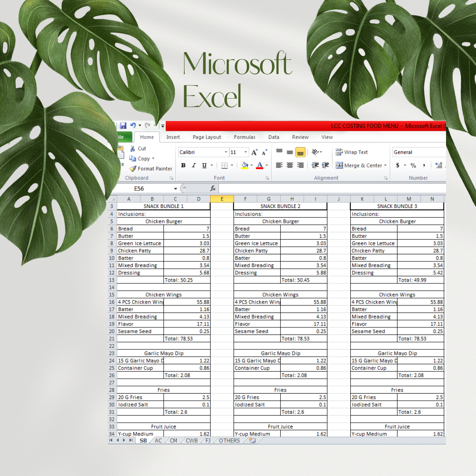Open Customize Quick Access Toolbar dropdown

pyautogui.click(x=163, y=125)
